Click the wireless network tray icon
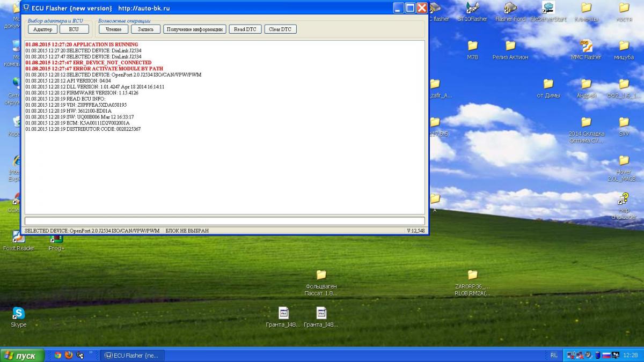This screenshot has height=362, width=644. [571, 355]
